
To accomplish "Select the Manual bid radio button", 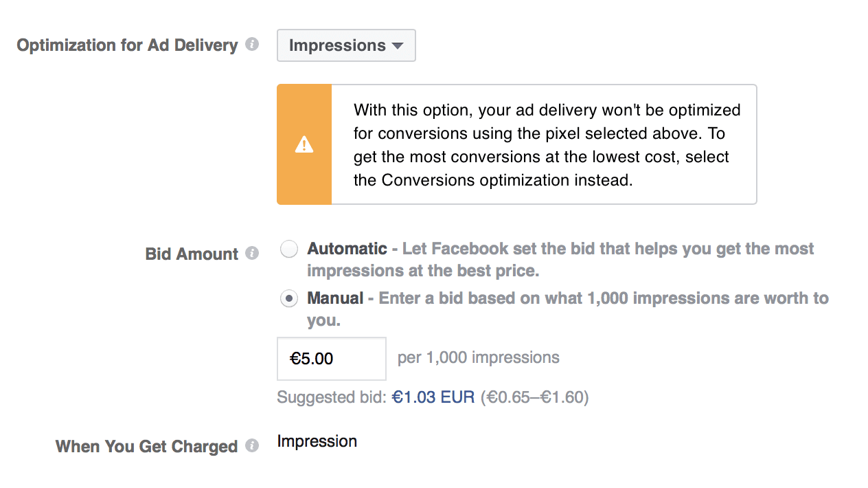I will point(290,298).
